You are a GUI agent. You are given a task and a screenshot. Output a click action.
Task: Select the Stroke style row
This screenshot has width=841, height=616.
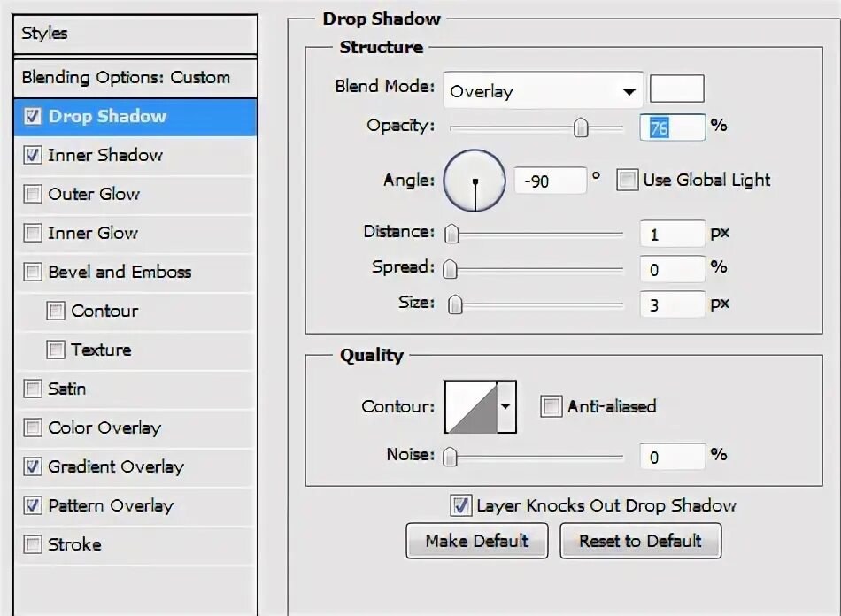135,544
